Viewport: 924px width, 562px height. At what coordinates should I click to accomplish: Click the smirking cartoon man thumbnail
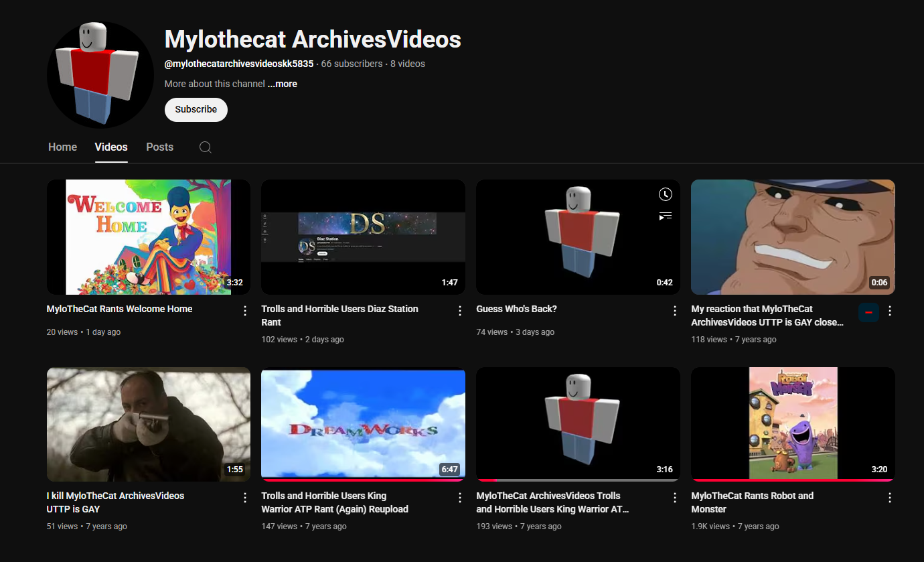[x=793, y=237]
